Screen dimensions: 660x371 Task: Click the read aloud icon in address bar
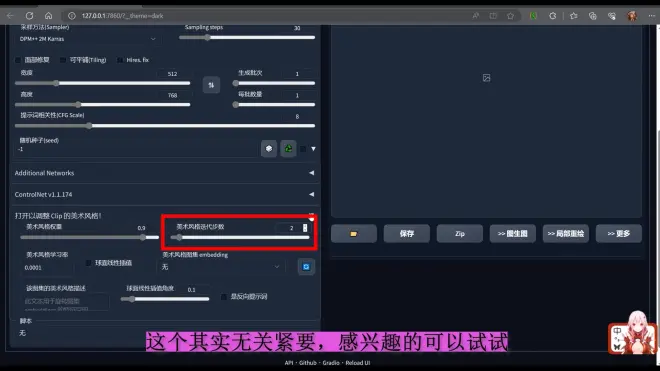coord(476,16)
